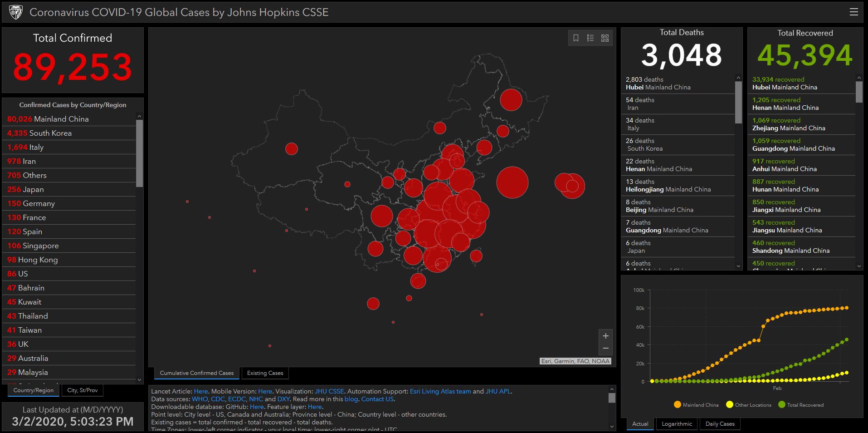Click the Contact US link
868x433 pixels.
pyautogui.click(x=377, y=399)
